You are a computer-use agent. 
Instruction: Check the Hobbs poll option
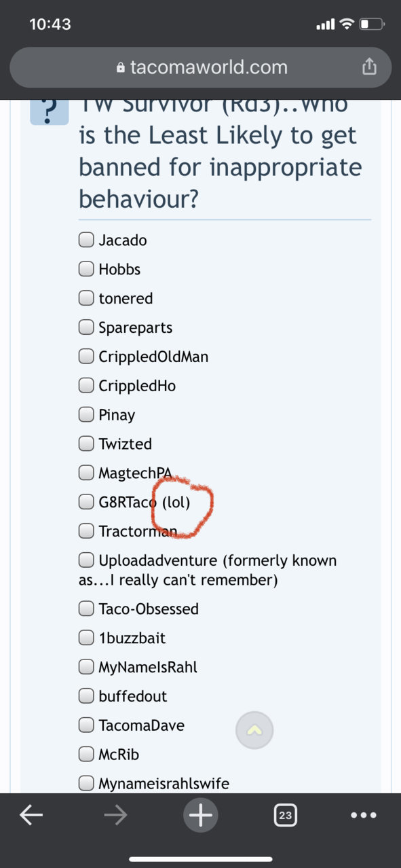[x=86, y=269]
